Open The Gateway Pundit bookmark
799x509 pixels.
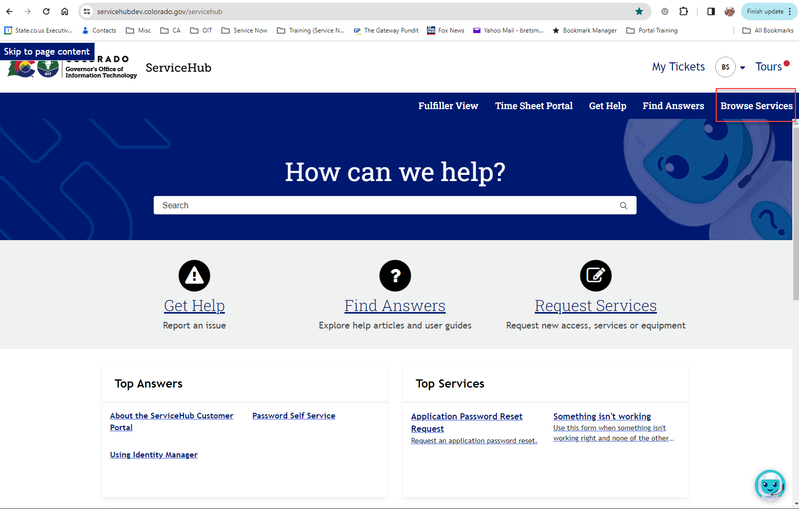pyautogui.click(x=386, y=31)
